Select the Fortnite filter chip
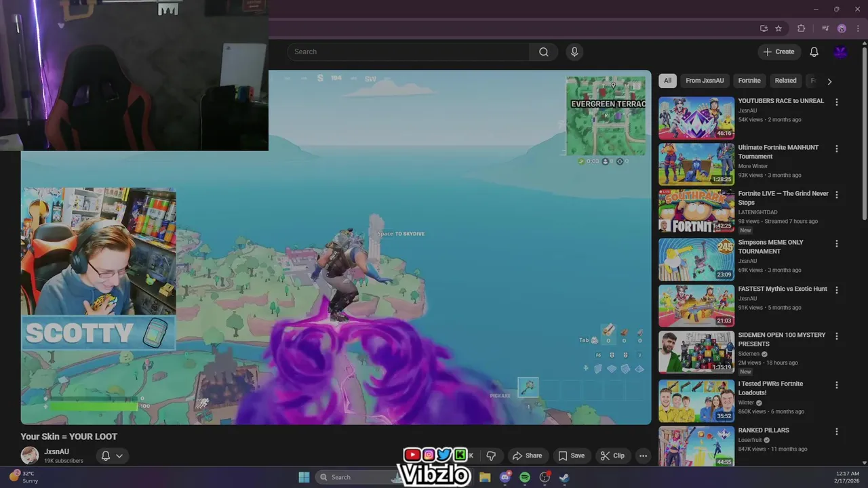Viewport: 868px width, 488px height. tap(749, 81)
